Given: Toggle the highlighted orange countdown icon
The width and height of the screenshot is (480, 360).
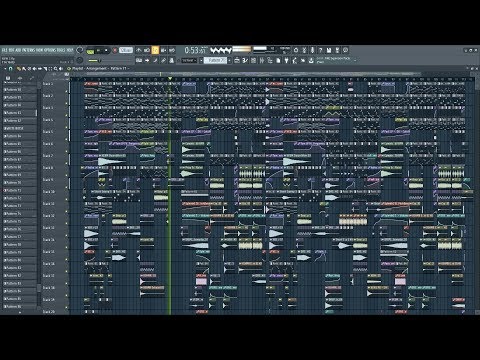Looking at the screenshot, I should tap(155, 50).
